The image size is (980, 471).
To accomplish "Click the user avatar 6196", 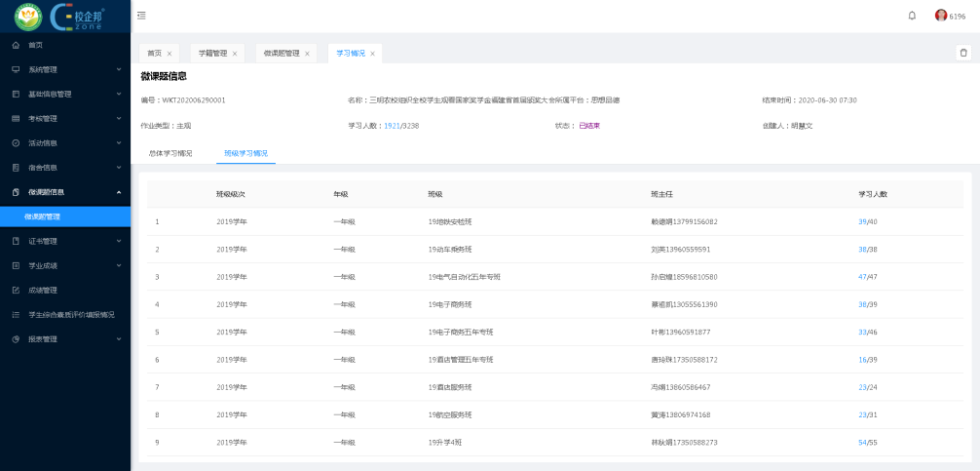I will click(x=941, y=16).
